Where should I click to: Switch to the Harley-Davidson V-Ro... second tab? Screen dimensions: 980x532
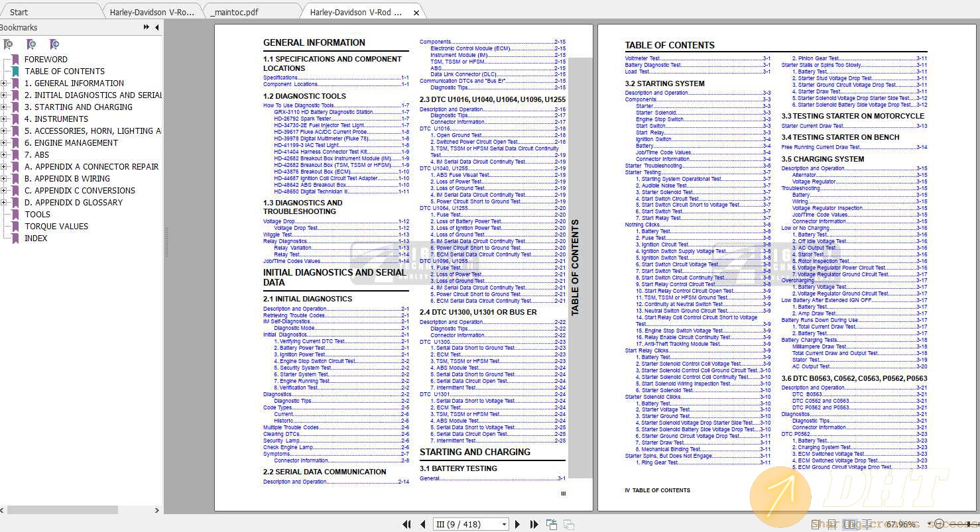pos(152,12)
